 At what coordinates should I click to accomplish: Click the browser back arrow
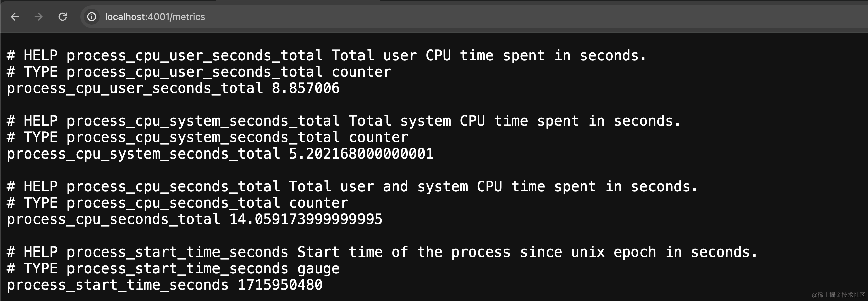pos(15,16)
